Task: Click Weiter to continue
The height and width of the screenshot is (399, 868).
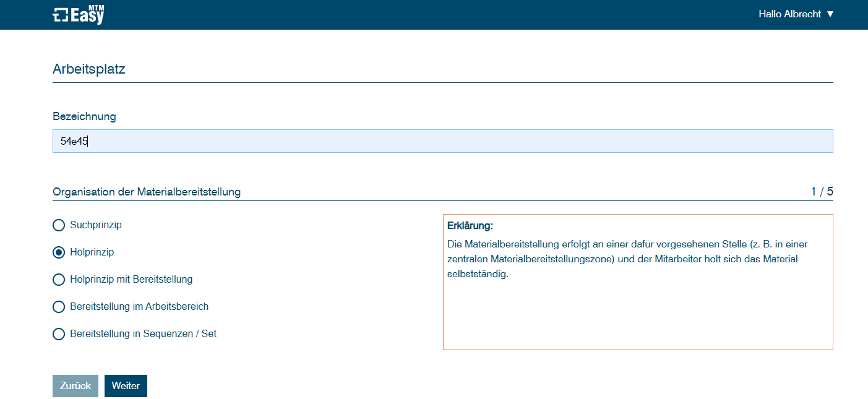Action: 126,386
